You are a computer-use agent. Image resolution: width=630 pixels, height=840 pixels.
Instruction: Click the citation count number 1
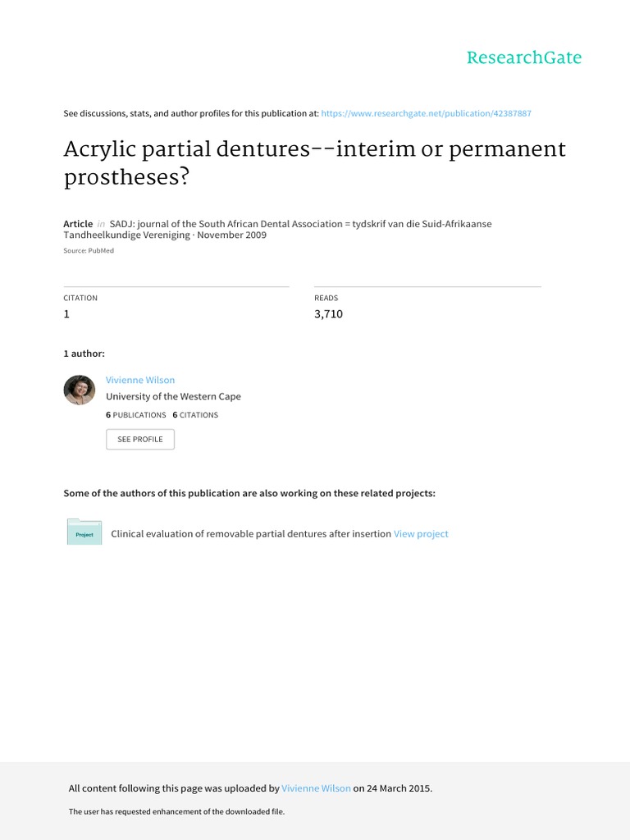click(67, 314)
